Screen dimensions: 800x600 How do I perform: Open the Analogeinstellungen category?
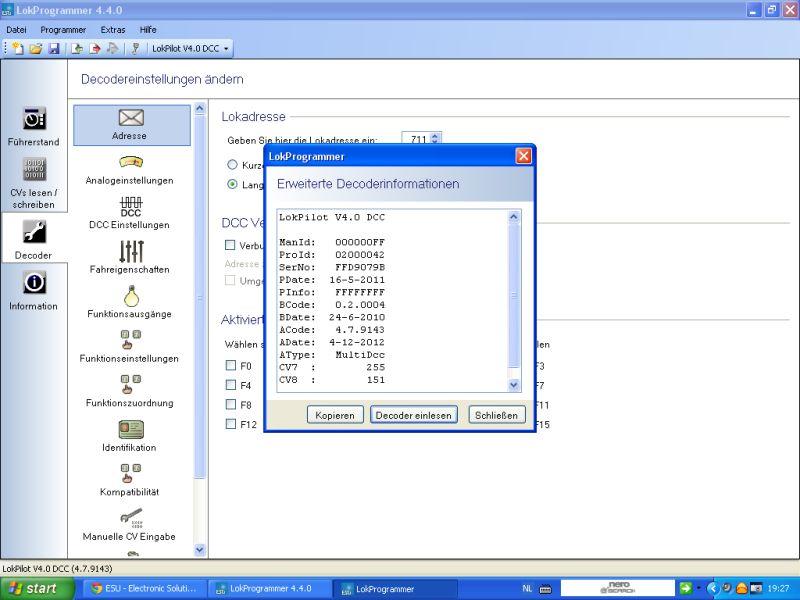pyautogui.click(x=130, y=170)
